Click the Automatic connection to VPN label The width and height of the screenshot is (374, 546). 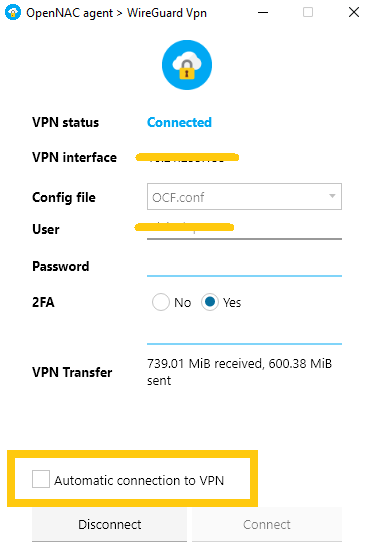(139, 480)
